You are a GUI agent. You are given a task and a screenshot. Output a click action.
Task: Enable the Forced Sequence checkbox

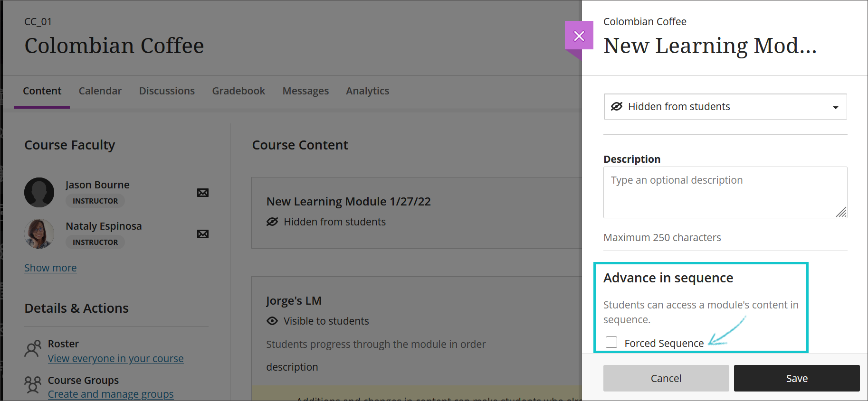pos(611,342)
